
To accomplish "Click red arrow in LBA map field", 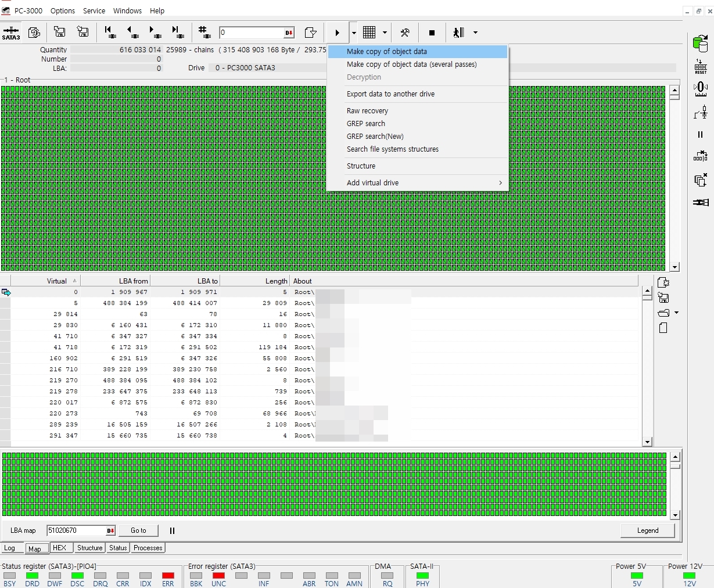I will pyautogui.click(x=110, y=530).
